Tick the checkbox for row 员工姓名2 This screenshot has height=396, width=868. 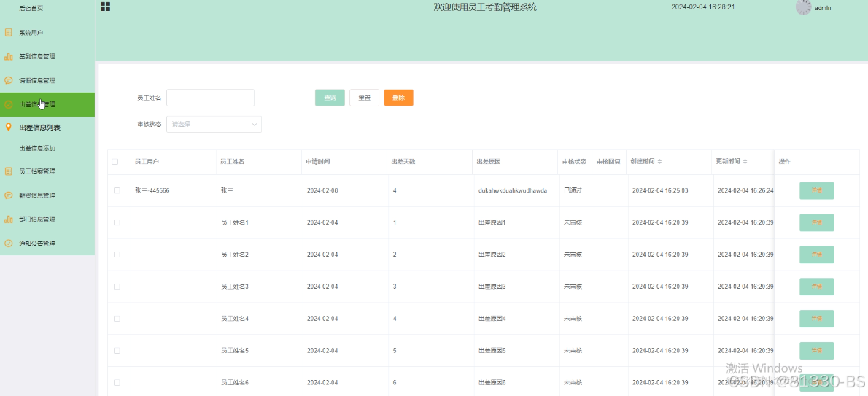click(117, 255)
